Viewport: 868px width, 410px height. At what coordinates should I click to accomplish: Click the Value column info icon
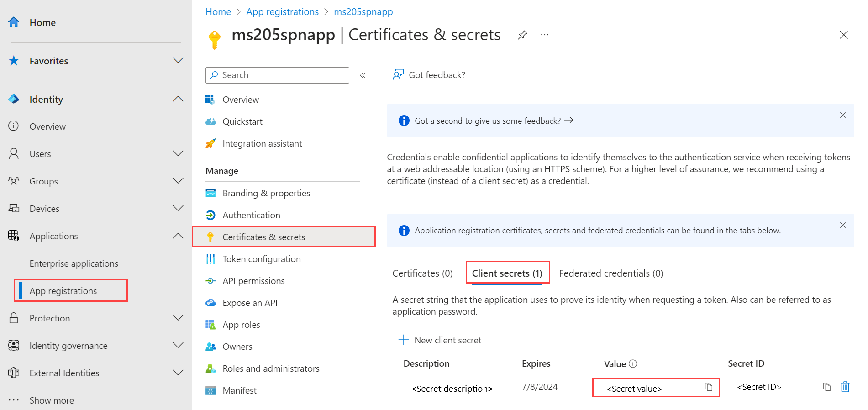click(x=633, y=364)
